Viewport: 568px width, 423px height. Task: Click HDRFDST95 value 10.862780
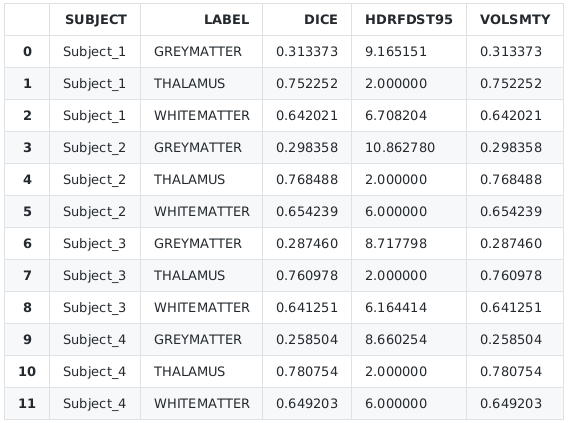(400, 147)
